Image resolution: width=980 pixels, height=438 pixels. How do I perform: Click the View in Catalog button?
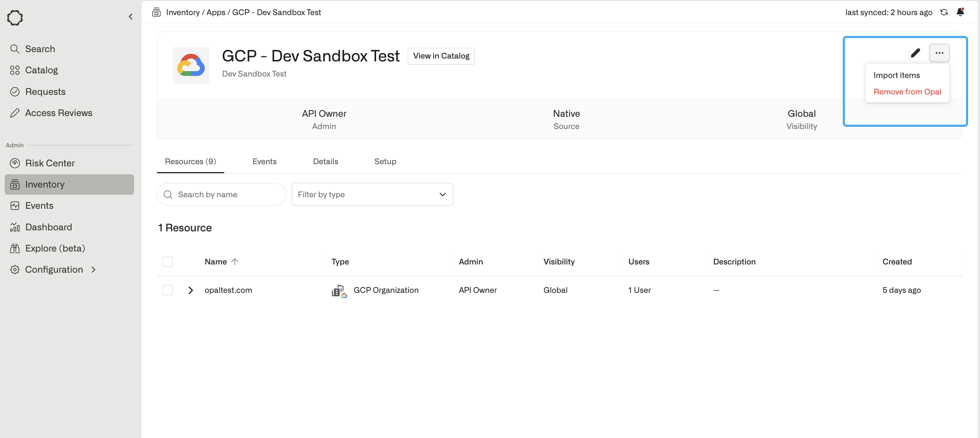441,56
